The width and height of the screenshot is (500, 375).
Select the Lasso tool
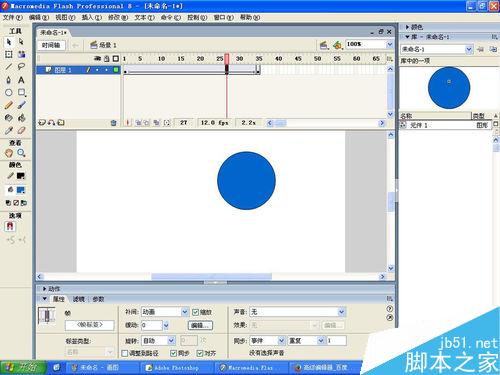pyautogui.click(x=21, y=67)
